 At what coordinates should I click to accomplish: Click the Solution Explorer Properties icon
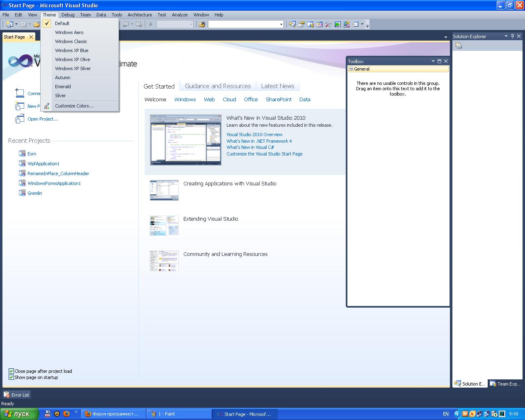459,46
